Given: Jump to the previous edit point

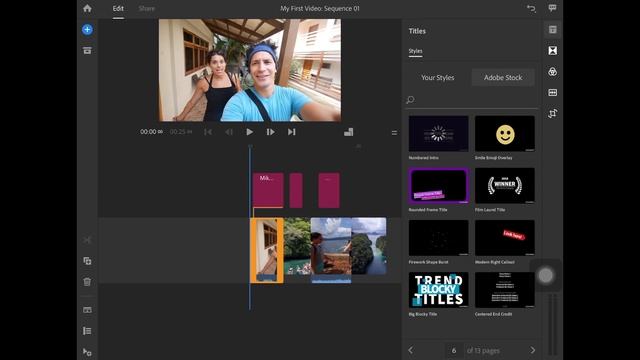Looking at the screenshot, I should click(208, 132).
